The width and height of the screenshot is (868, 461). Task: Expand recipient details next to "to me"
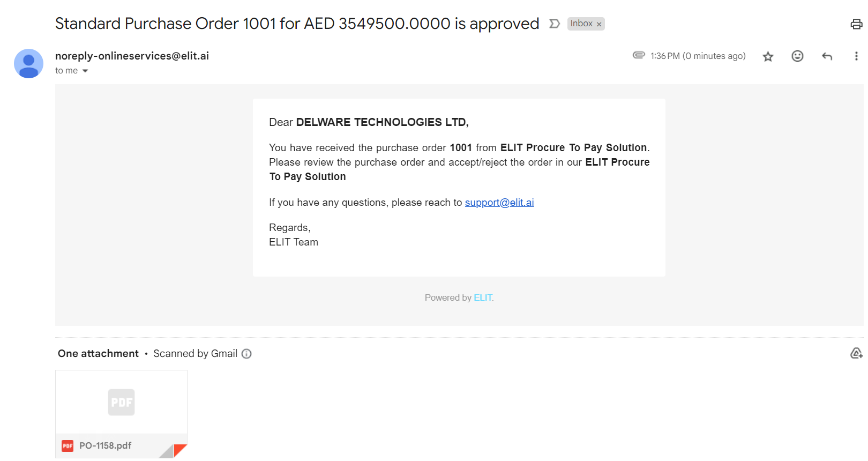pos(85,71)
